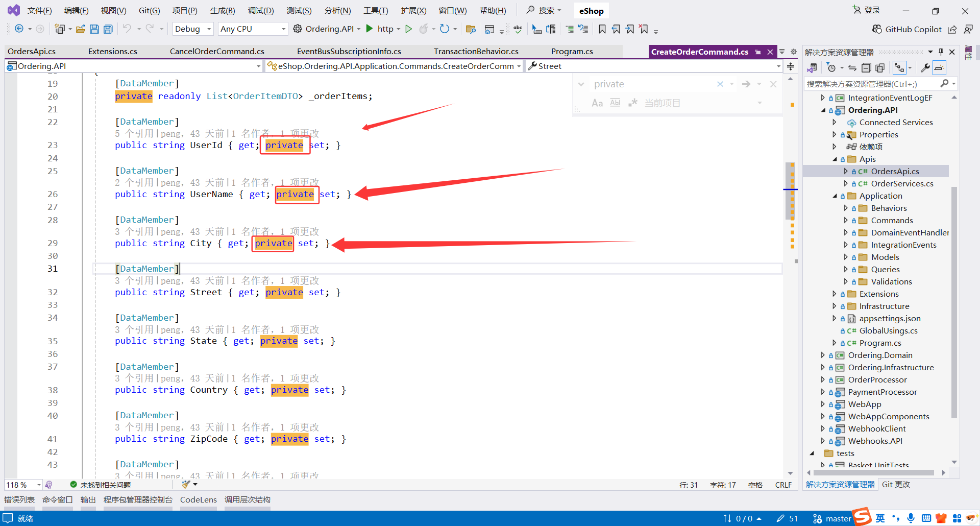Viewport: 980px width, 526px height.
Task: Click the master git branch indicator
Action: click(x=832, y=518)
